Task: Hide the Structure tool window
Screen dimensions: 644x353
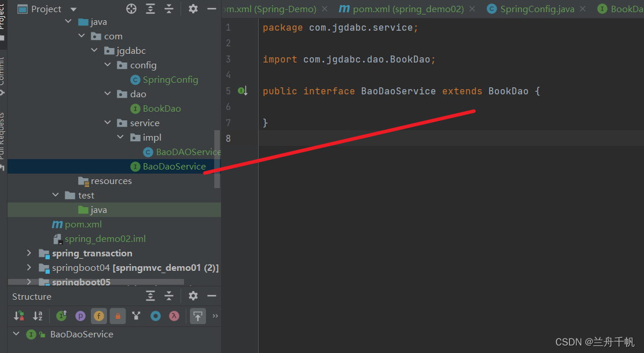Action: [x=212, y=296]
